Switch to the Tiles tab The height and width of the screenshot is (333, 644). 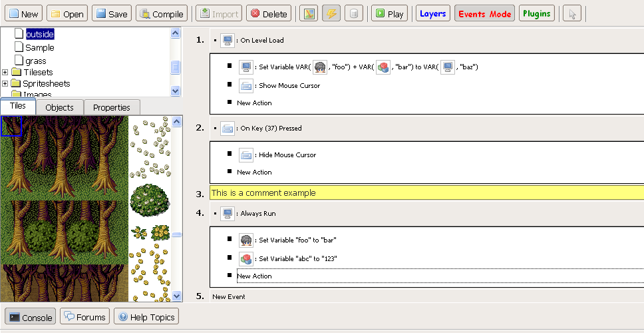(18, 106)
